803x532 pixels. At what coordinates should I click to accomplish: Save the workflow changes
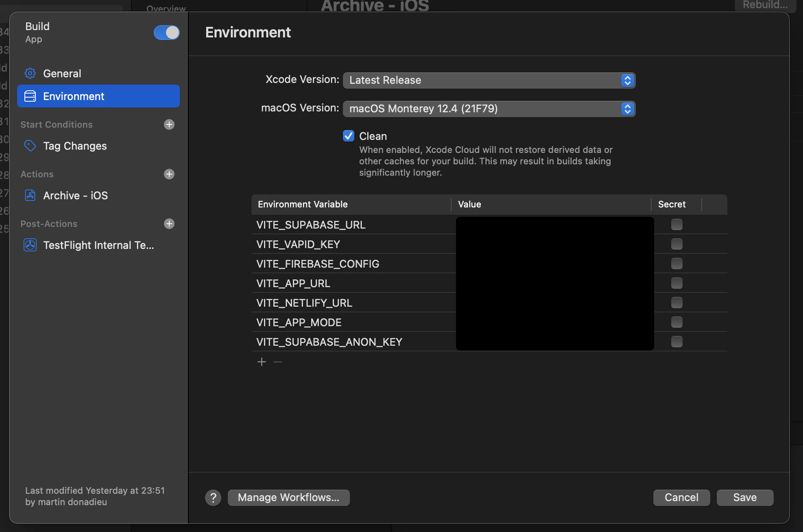[744, 497]
